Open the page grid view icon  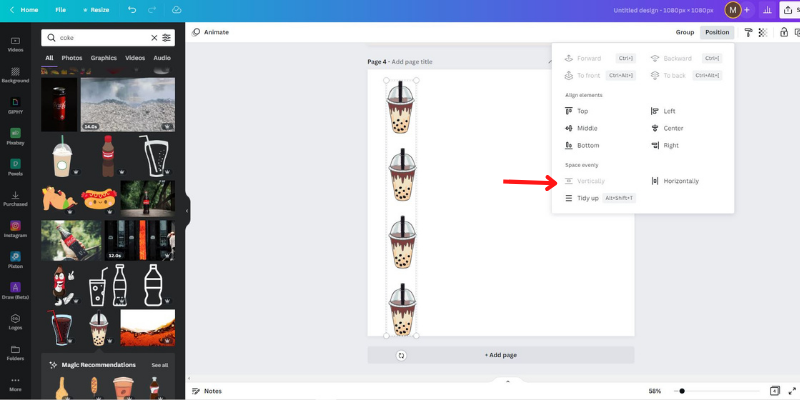774,391
